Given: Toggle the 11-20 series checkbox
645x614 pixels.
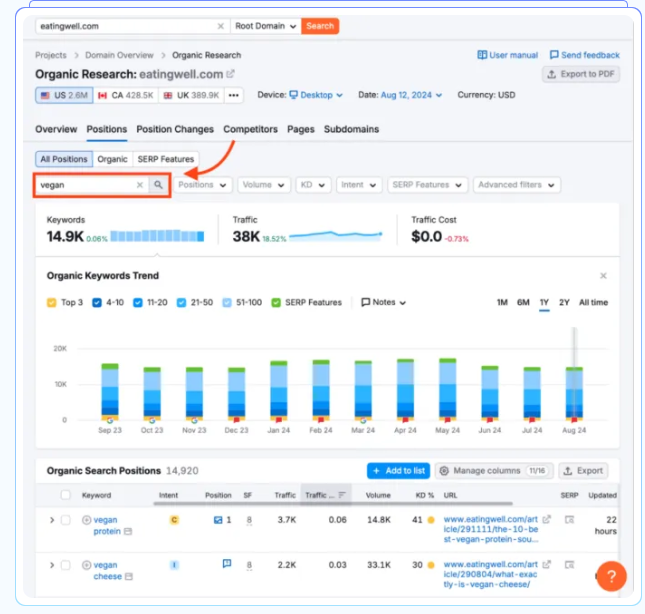Looking at the screenshot, I should [x=138, y=303].
